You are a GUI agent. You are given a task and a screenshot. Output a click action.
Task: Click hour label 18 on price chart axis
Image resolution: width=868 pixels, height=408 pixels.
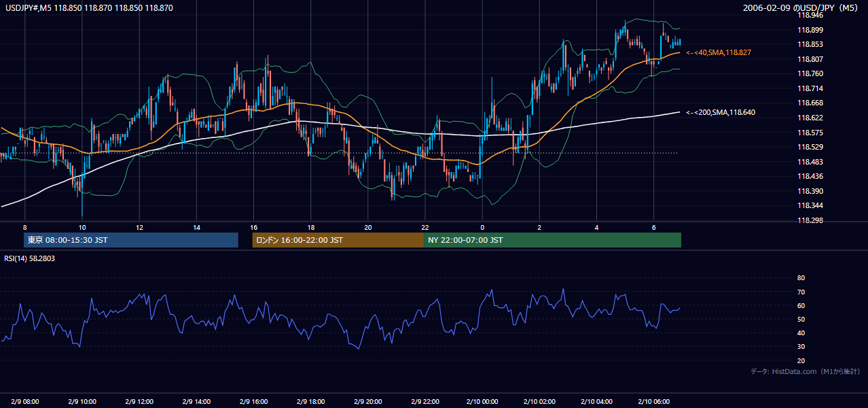pos(310,227)
